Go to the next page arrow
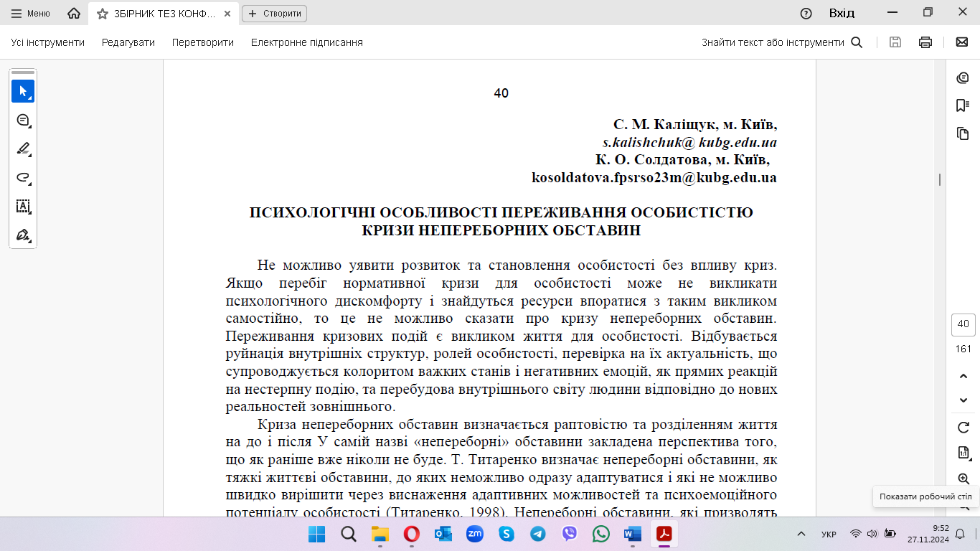This screenshot has width=980, height=551. pos(963,400)
